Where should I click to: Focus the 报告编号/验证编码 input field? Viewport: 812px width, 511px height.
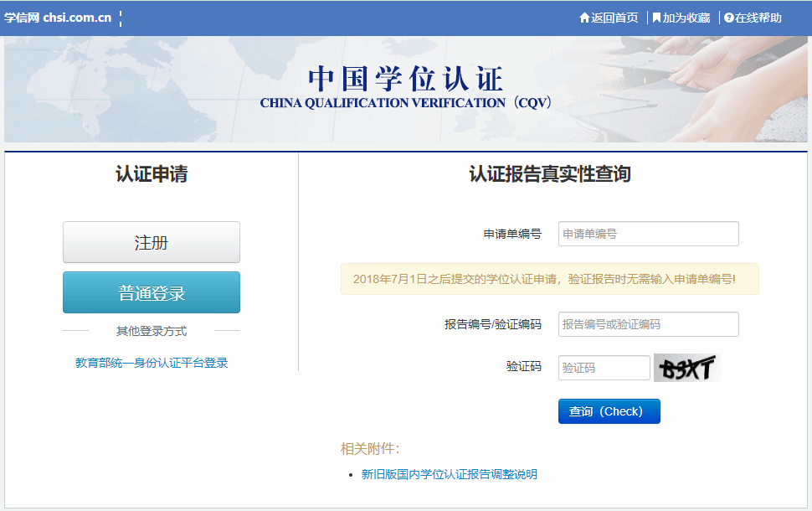(x=648, y=324)
